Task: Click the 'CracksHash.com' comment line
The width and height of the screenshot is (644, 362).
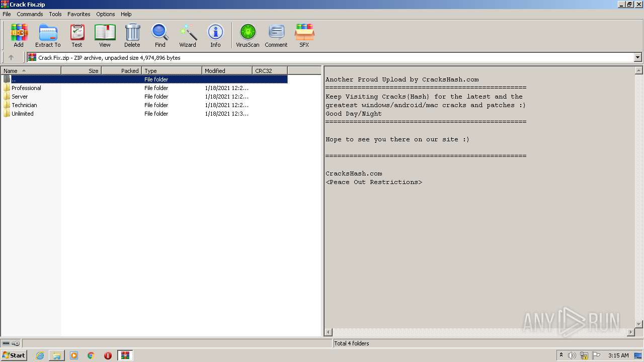Action: click(x=354, y=173)
